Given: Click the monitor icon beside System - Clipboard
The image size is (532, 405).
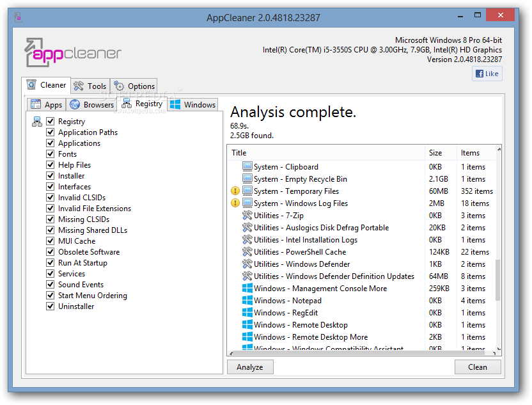Looking at the screenshot, I should pyautogui.click(x=247, y=166).
